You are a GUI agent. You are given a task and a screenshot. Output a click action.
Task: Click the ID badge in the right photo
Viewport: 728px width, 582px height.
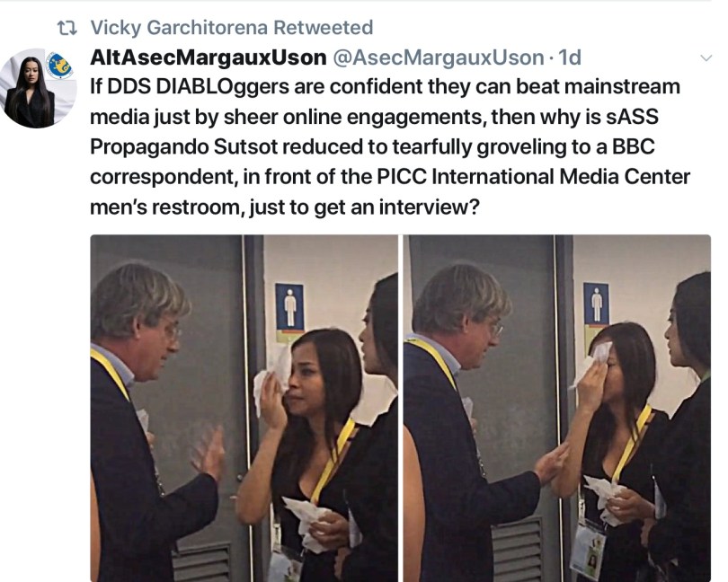point(589,549)
